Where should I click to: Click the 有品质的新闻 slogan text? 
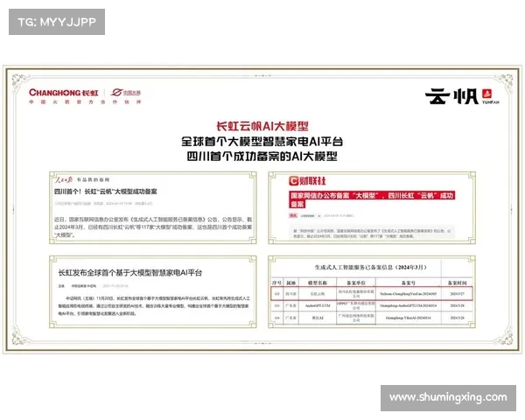(x=93, y=180)
